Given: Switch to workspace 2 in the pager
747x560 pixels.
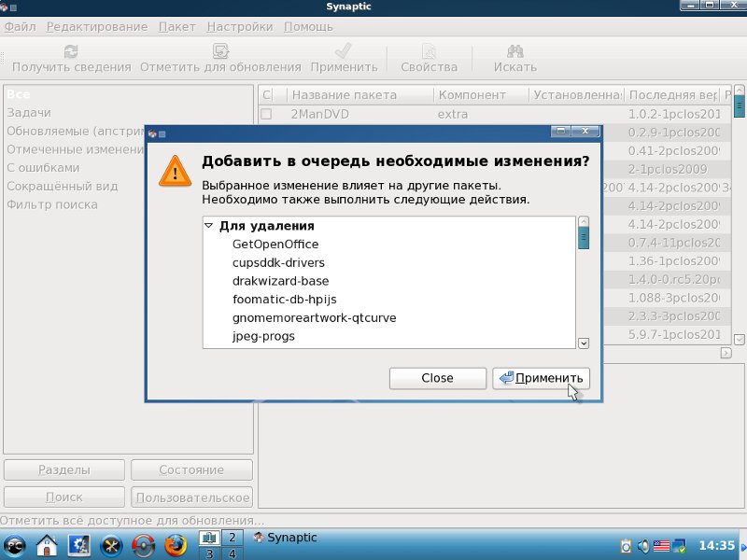Looking at the screenshot, I should (x=231, y=537).
